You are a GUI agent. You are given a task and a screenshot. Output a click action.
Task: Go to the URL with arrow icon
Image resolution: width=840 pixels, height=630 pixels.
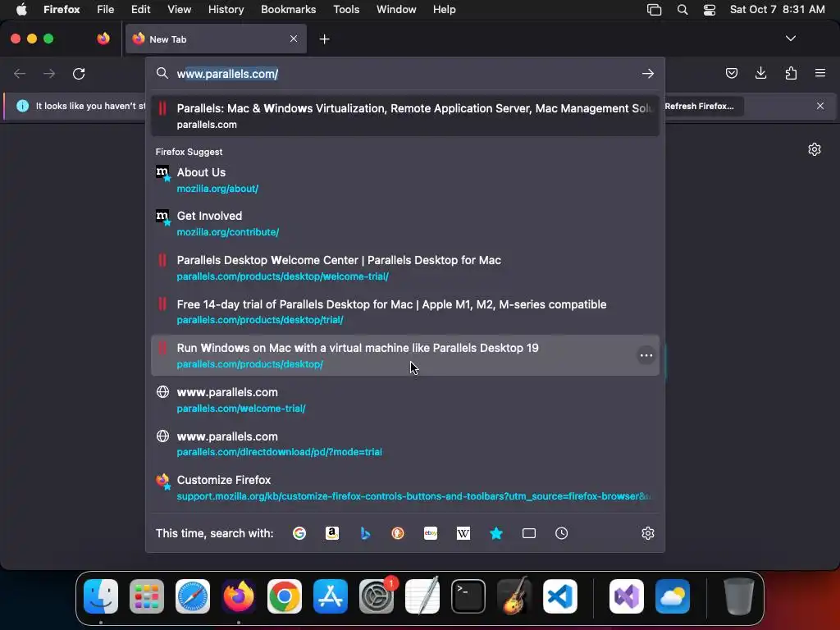(648, 73)
